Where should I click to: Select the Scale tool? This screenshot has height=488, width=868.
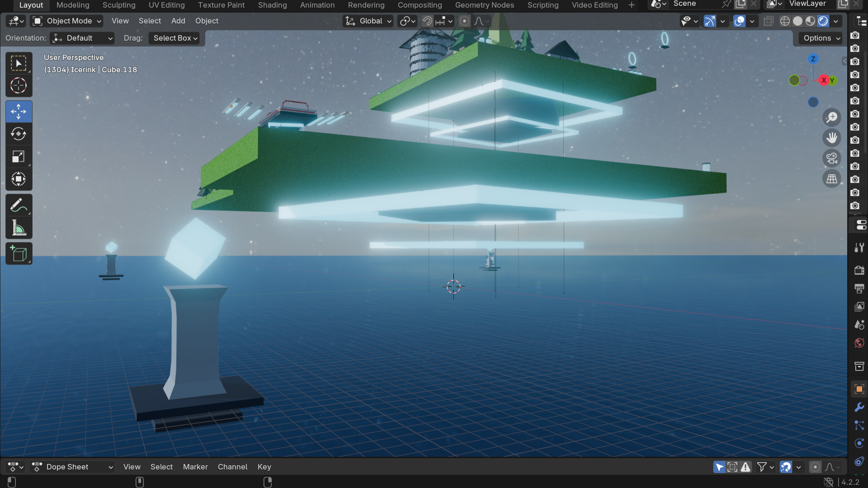pyautogui.click(x=19, y=157)
